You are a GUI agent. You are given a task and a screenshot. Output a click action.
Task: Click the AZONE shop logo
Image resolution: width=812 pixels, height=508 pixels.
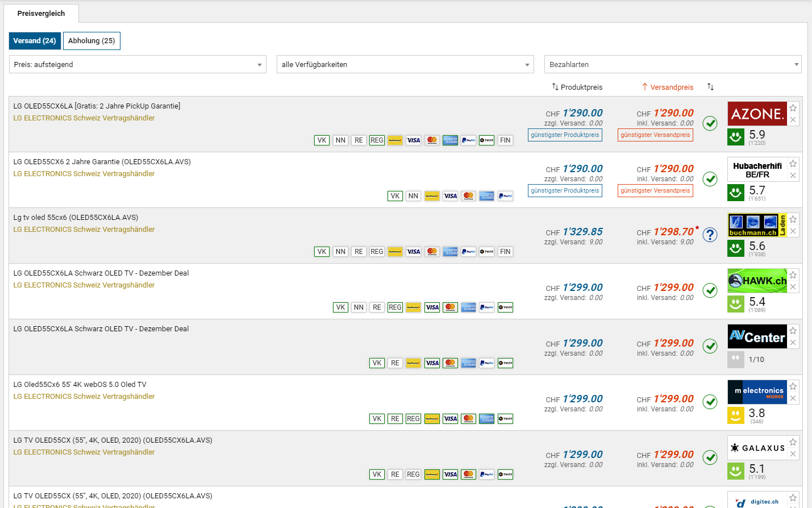click(757, 114)
